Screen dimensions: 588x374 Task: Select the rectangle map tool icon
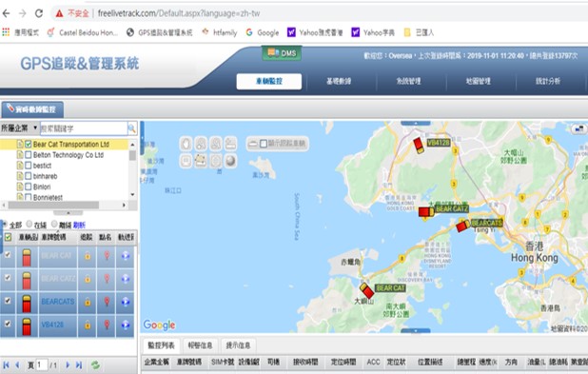click(x=186, y=161)
